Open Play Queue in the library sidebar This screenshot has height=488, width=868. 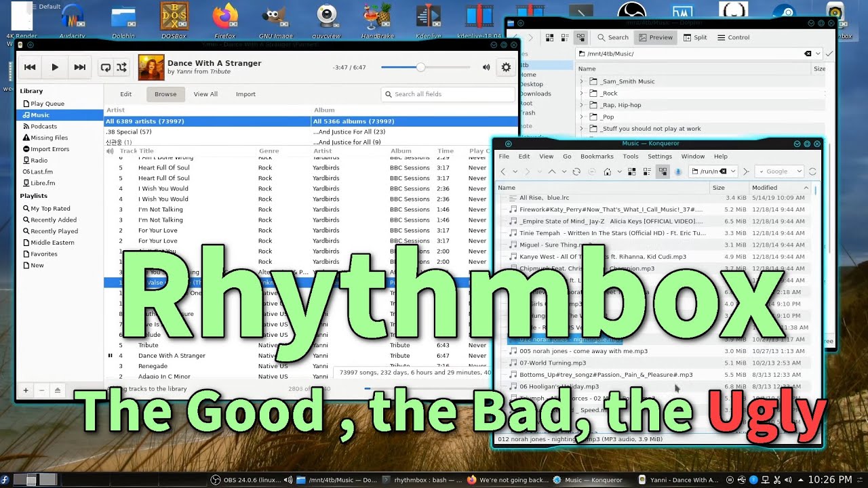[x=60, y=104]
